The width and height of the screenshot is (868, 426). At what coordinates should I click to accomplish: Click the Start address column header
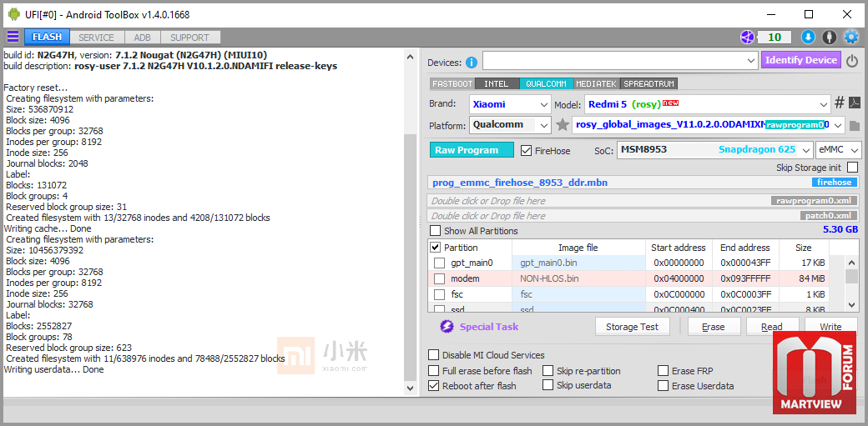point(679,248)
